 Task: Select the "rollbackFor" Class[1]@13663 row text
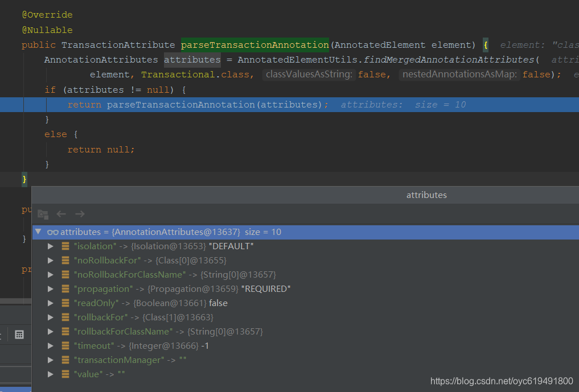[x=143, y=317]
